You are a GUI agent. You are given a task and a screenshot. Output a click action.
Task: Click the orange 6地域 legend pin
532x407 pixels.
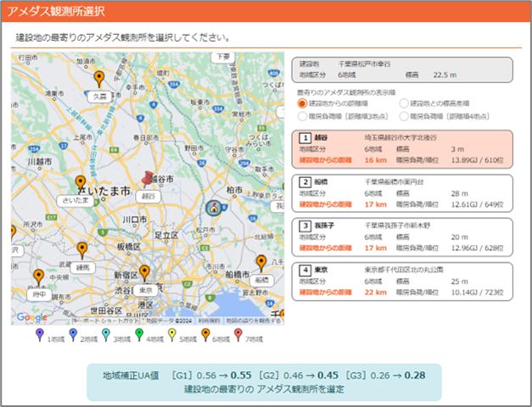[205, 334]
